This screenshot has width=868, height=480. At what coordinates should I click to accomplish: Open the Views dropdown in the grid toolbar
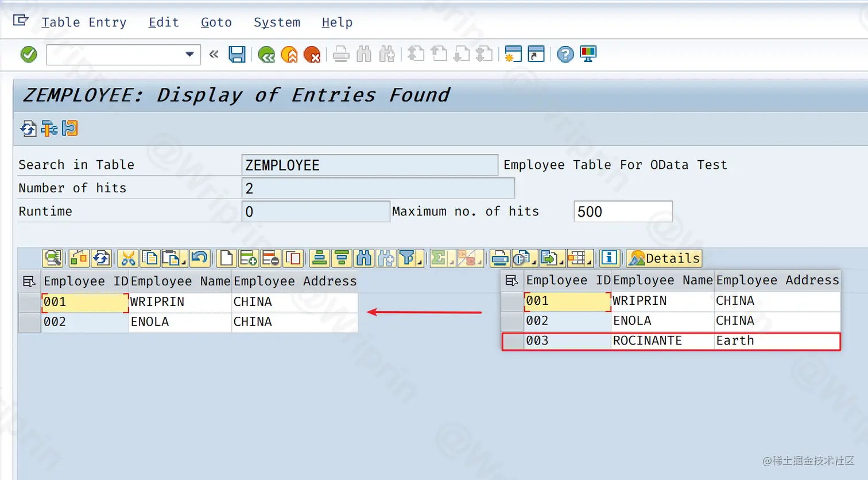pyautogui.click(x=524, y=258)
